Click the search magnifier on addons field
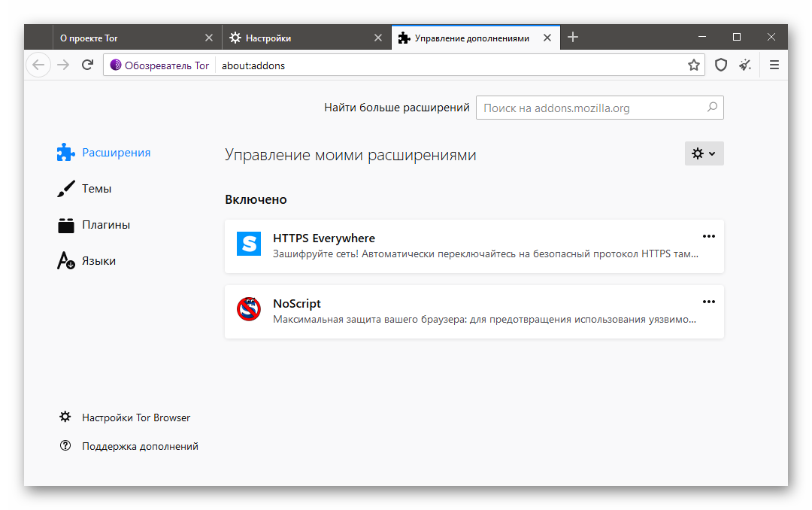Viewport: 812px width, 510px height. tap(712, 108)
